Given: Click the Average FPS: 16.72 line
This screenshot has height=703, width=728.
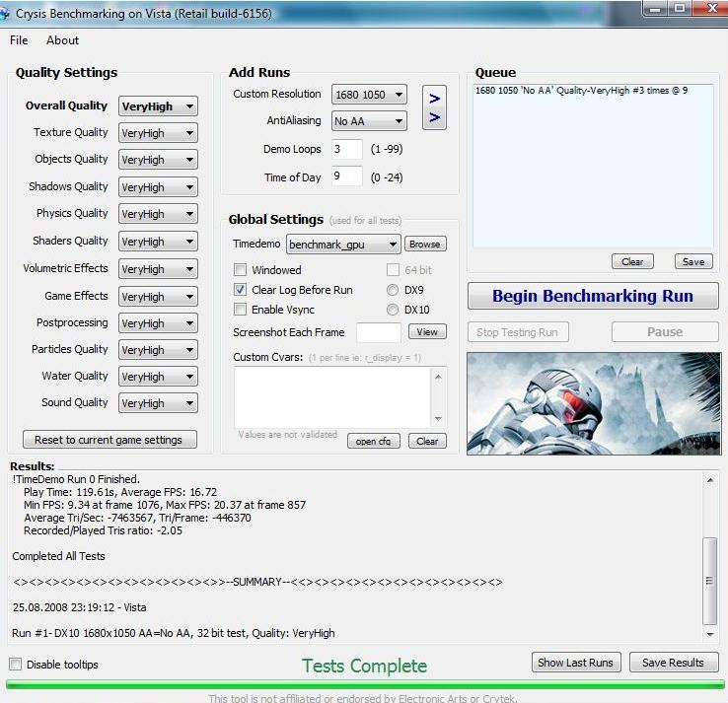Looking at the screenshot, I should pyautogui.click(x=120, y=492).
